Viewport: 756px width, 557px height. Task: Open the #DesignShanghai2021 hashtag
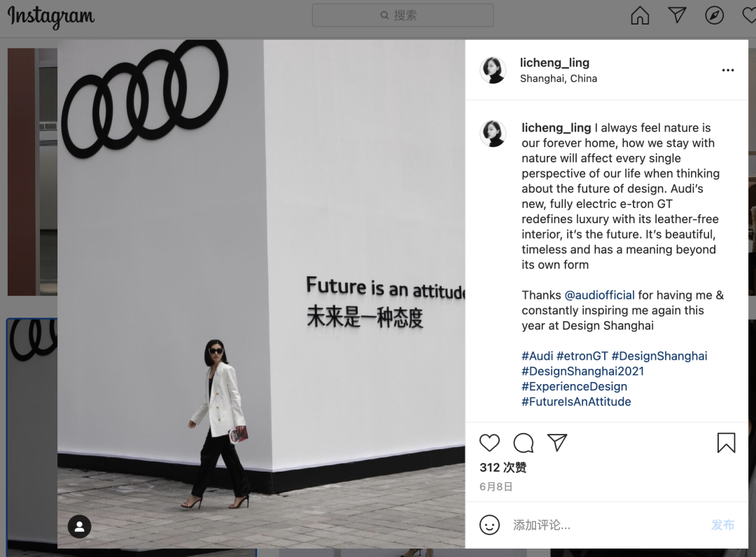582,371
